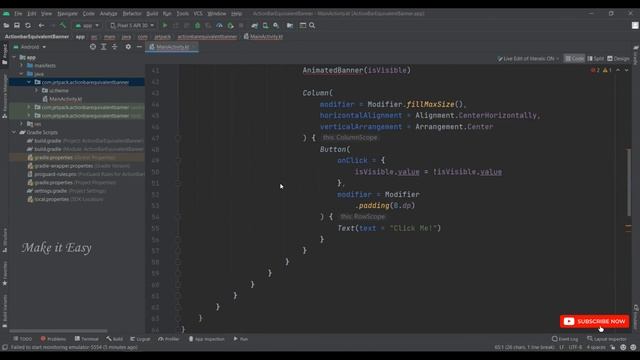
Task: Open the Device File Explorer toolbar icon
Action: coord(290,25)
